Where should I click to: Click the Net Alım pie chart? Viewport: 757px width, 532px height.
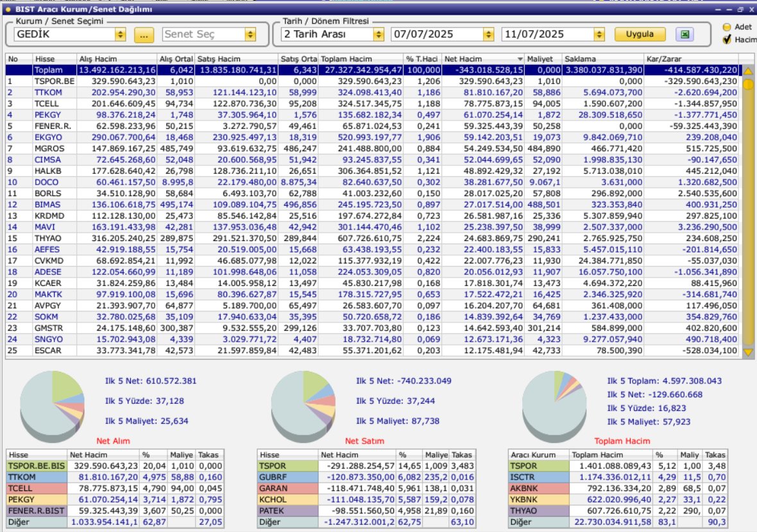(x=52, y=405)
